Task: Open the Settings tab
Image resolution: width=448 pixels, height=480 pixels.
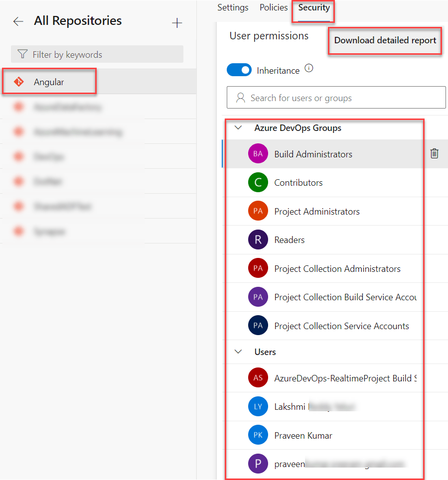Action: click(233, 7)
